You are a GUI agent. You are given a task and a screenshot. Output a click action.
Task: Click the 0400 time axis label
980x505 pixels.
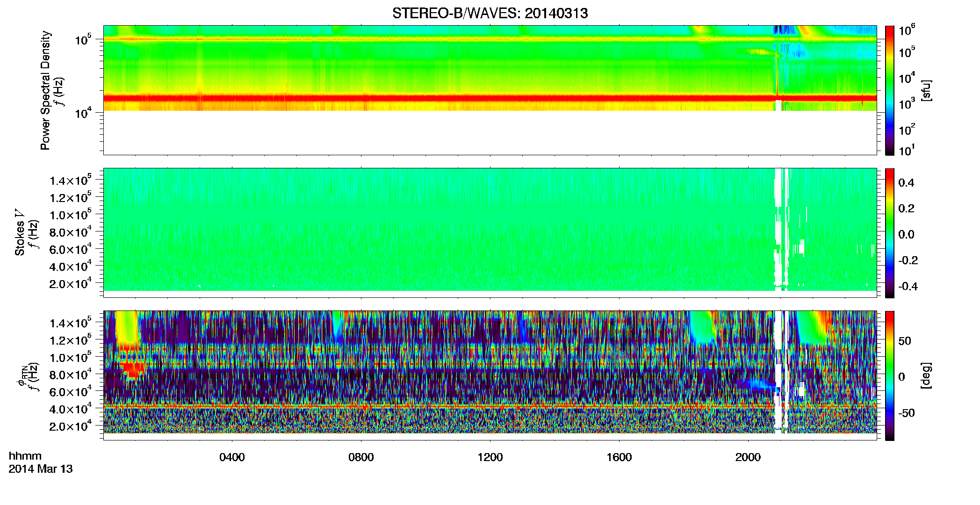(x=232, y=457)
